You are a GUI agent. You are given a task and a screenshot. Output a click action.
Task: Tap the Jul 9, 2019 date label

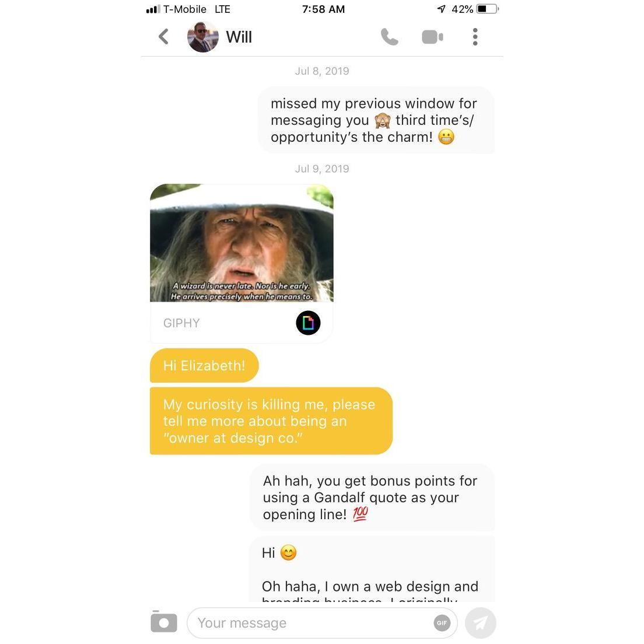(322, 169)
